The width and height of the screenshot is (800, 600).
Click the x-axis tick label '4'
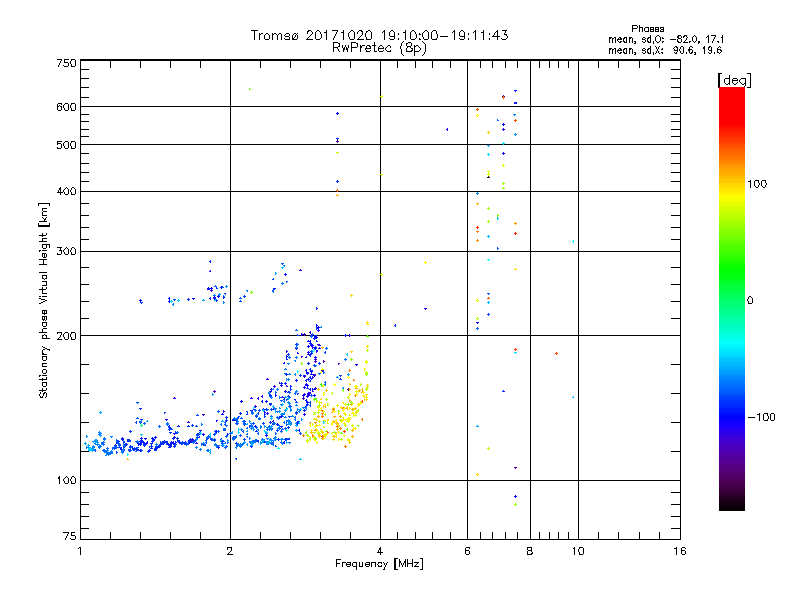(380, 551)
